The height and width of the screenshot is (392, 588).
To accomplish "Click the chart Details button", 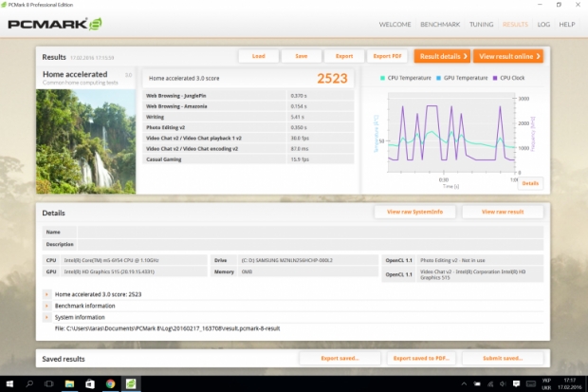I will (x=530, y=183).
